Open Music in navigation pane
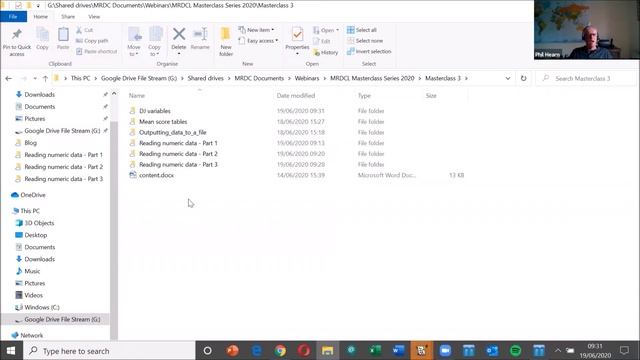This screenshot has height=360, width=640. coord(32,271)
